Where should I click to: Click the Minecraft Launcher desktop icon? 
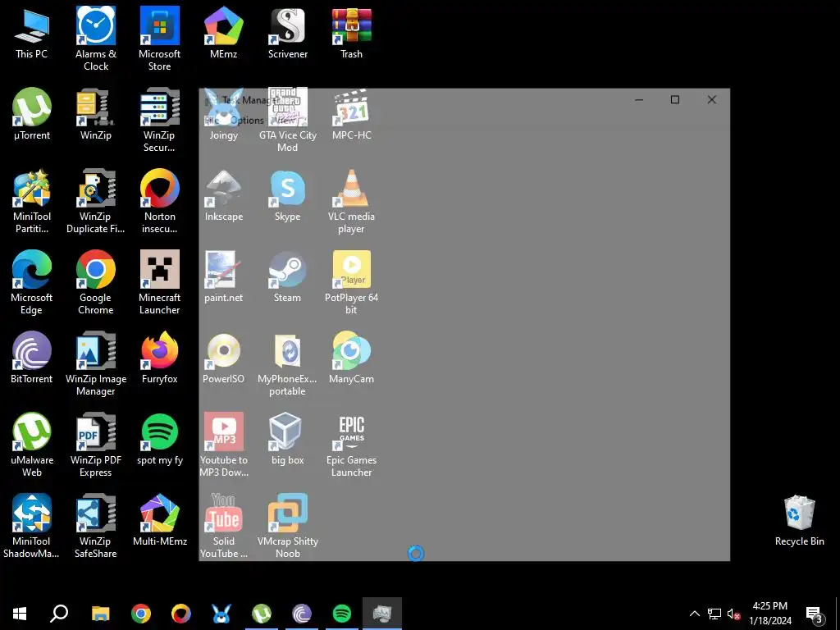[160, 282]
